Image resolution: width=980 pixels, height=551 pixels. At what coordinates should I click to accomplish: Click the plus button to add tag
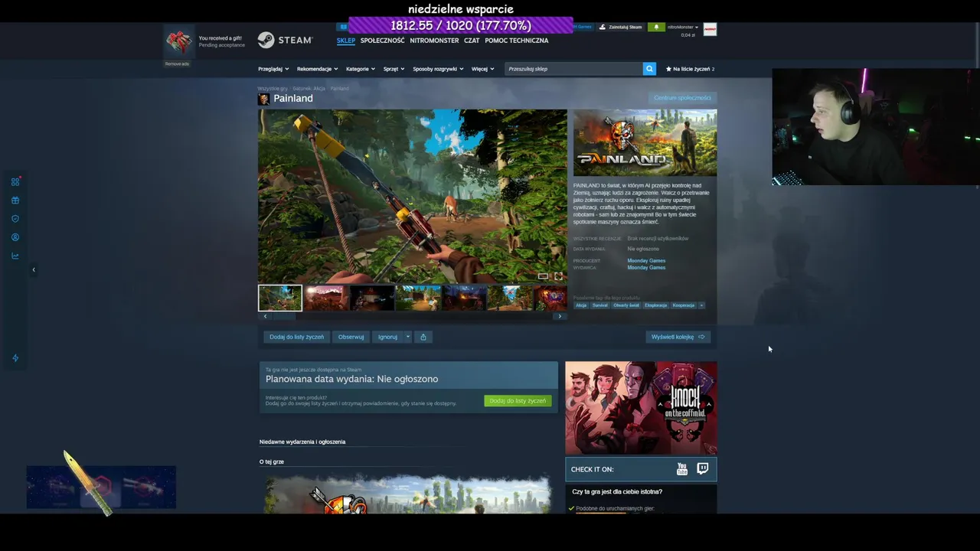pyautogui.click(x=701, y=305)
